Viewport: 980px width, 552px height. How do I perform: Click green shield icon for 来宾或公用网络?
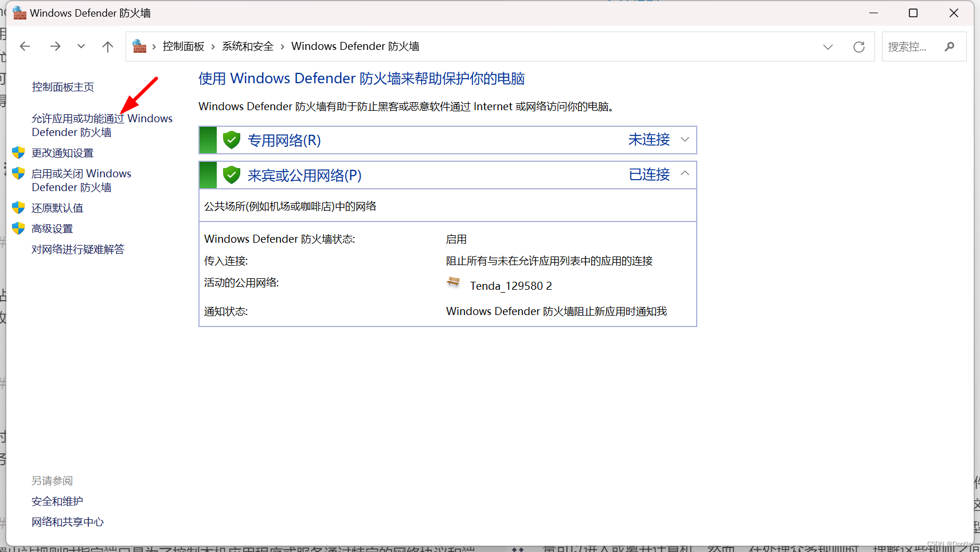click(232, 174)
